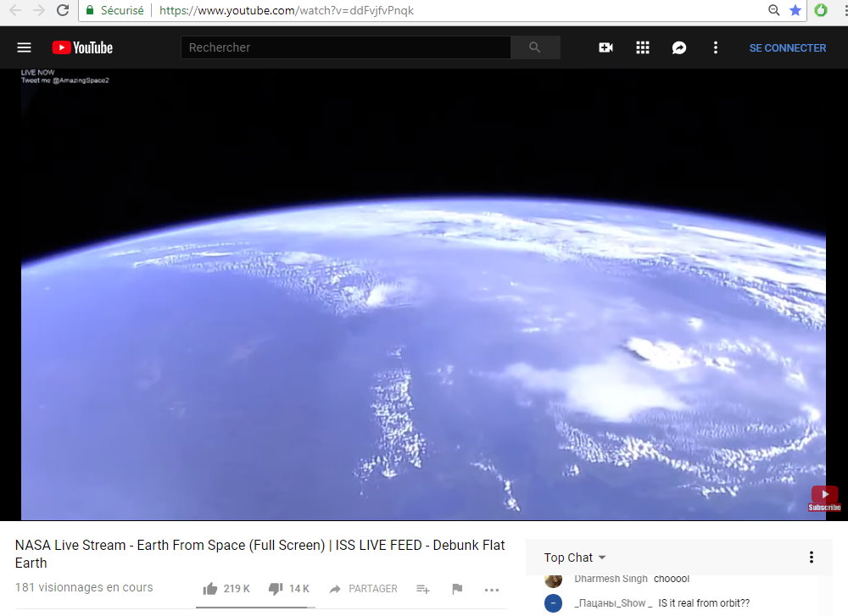Expand the Top Chat dropdown

[x=575, y=557]
